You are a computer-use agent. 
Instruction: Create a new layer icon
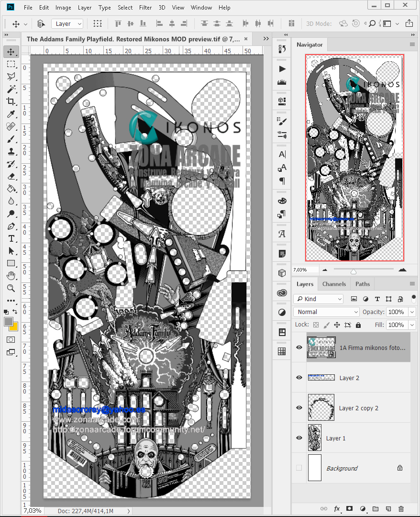pyautogui.click(x=388, y=509)
